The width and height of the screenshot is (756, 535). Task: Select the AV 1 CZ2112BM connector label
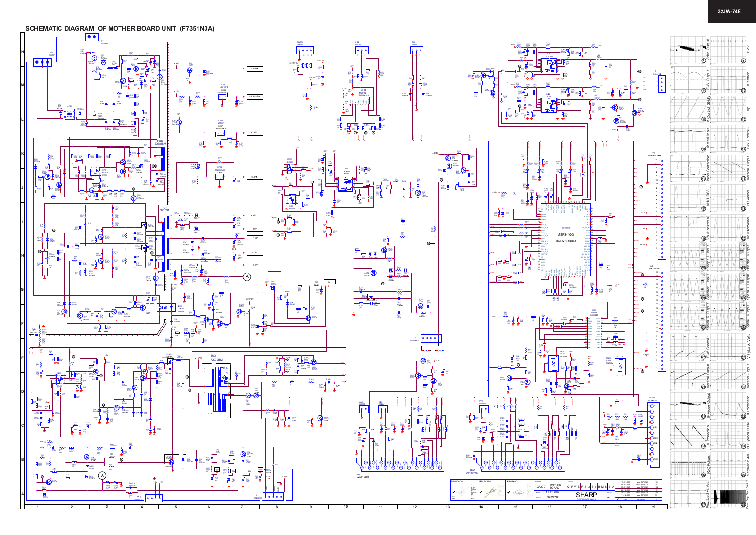(x=362, y=476)
